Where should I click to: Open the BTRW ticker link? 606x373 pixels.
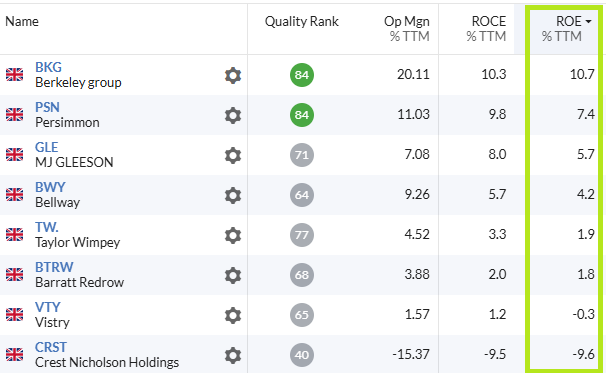tap(54, 267)
